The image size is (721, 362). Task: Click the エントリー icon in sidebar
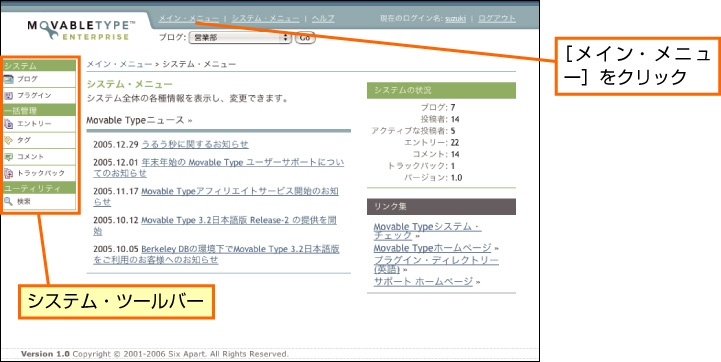pos(9,124)
